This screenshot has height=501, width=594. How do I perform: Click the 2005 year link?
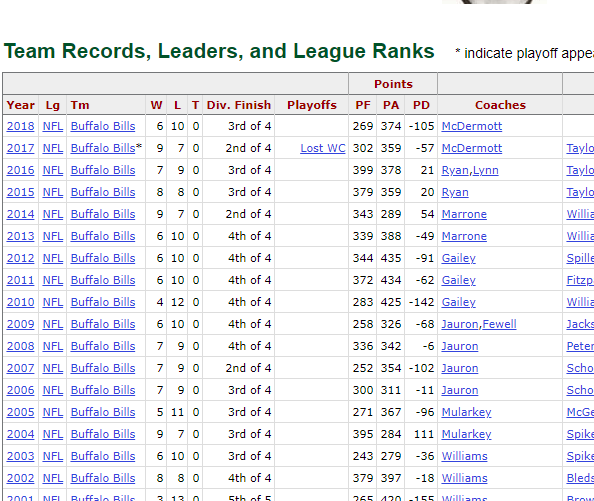coord(20,412)
